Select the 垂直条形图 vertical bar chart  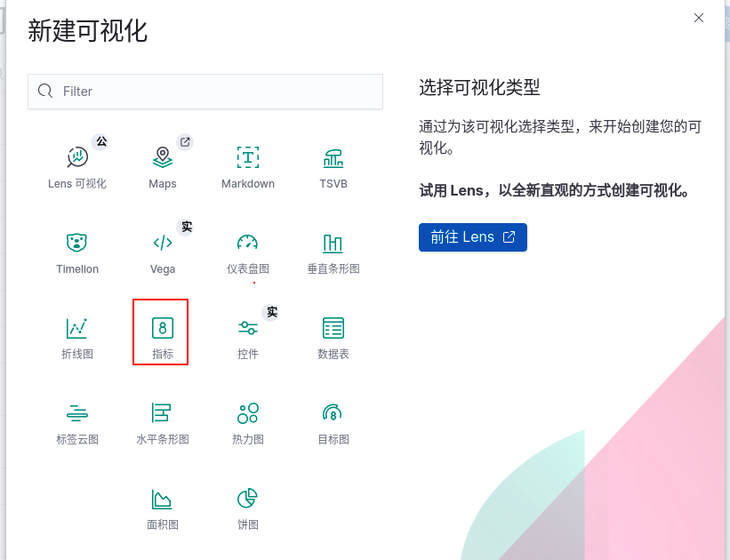(x=333, y=250)
